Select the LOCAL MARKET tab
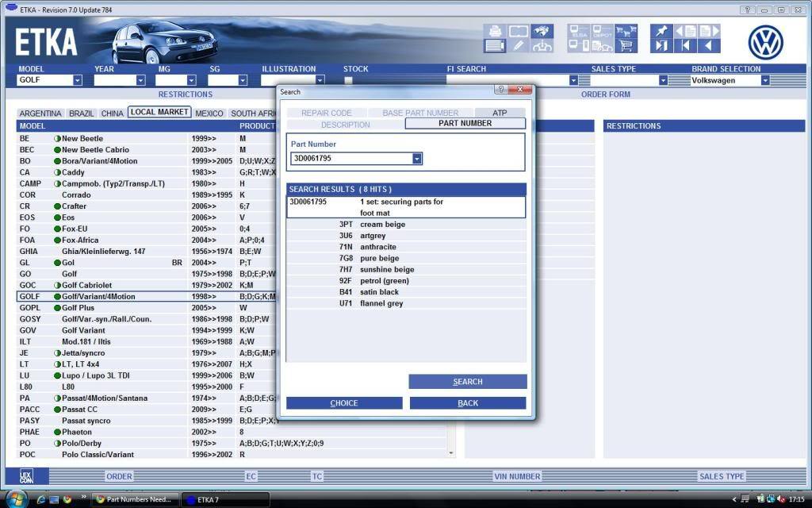This screenshot has width=812, height=508. coord(159,112)
